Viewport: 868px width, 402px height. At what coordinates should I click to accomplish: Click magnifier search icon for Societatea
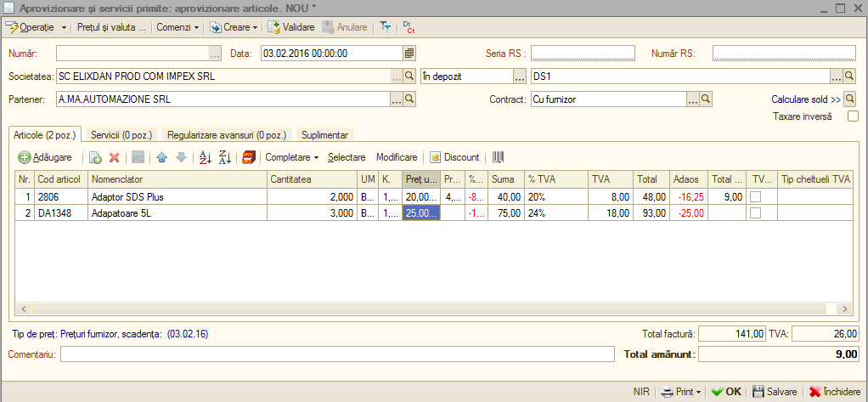(409, 76)
